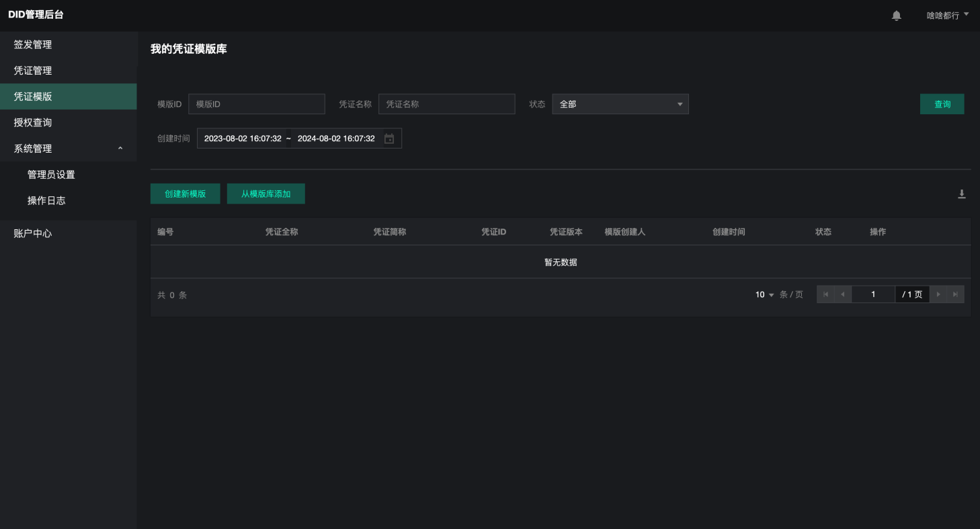Jump to last page pagination arrow
This screenshot has width=980, height=529.
(955, 294)
